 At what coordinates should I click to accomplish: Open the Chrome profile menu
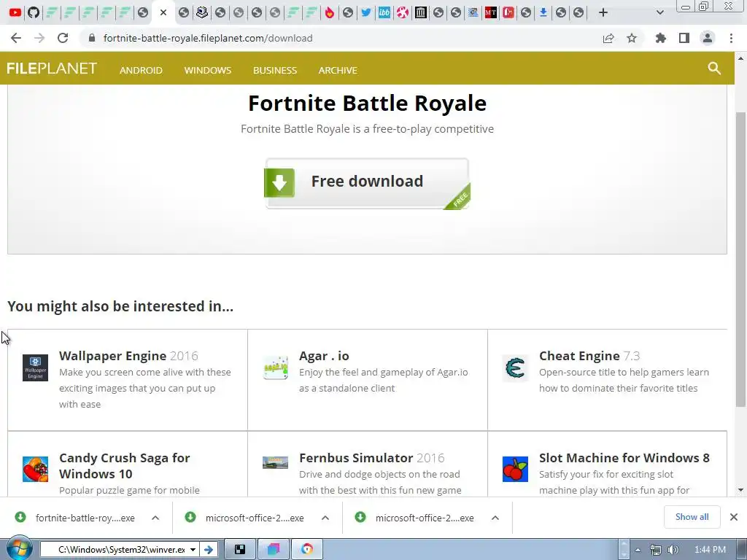(x=708, y=38)
